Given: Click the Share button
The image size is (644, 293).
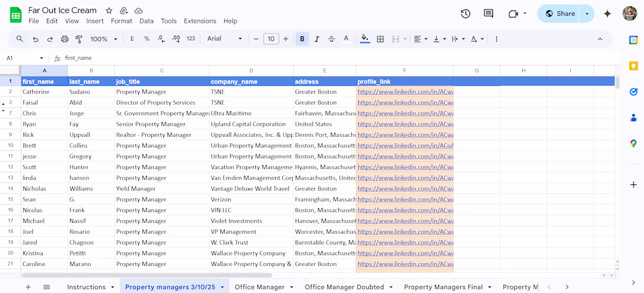Looking at the screenshot, I should coord(560,13).
